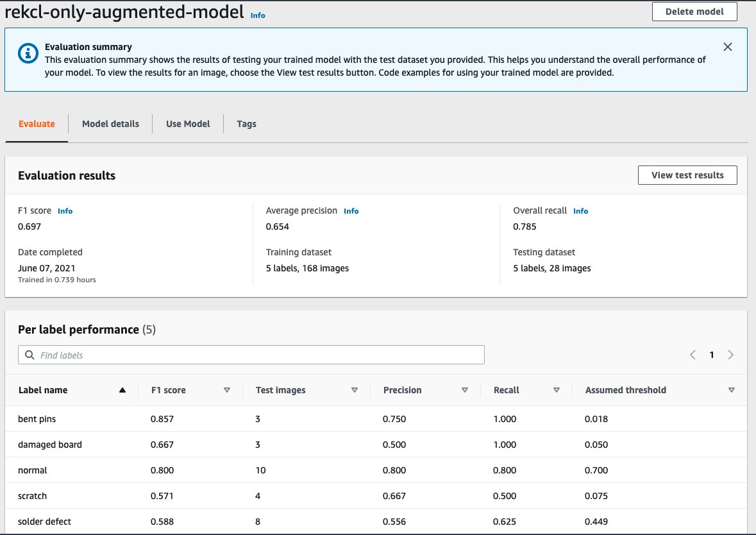Click assumed threshold 0.075 for scratch
The image size is (756, 535).
pyautogui.click(x=596, y=495)
